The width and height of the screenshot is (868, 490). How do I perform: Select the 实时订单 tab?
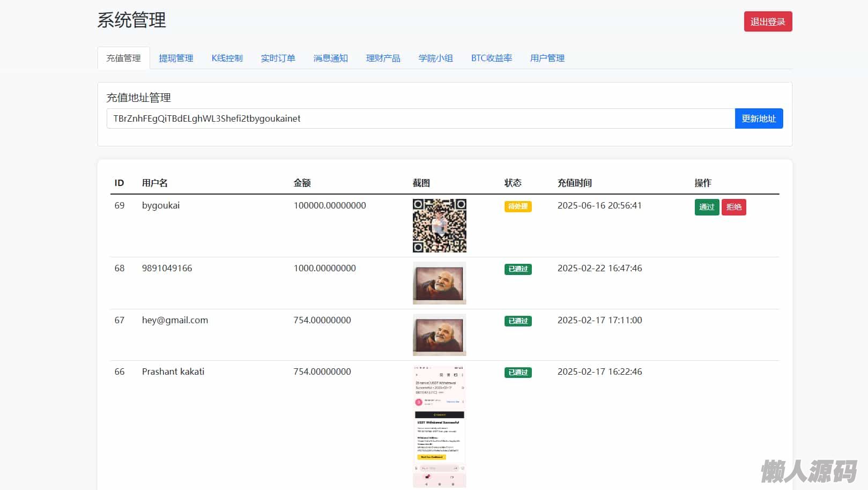[278, 58]
